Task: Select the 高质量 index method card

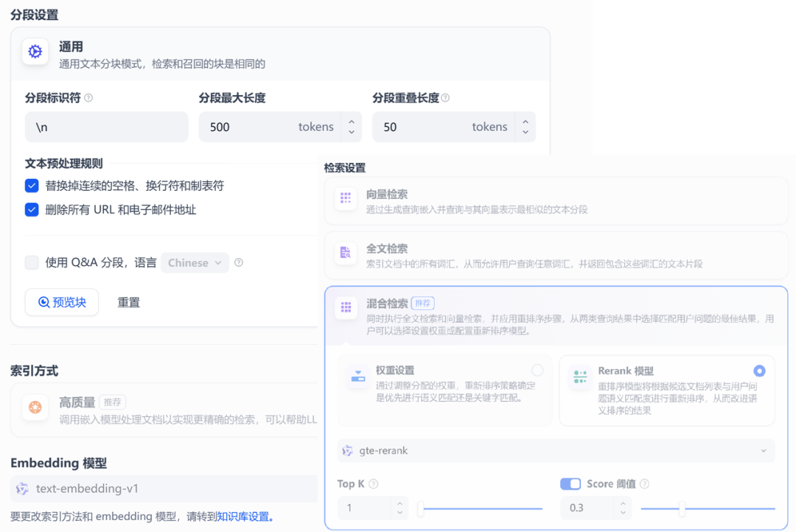Action: [164, 410]
